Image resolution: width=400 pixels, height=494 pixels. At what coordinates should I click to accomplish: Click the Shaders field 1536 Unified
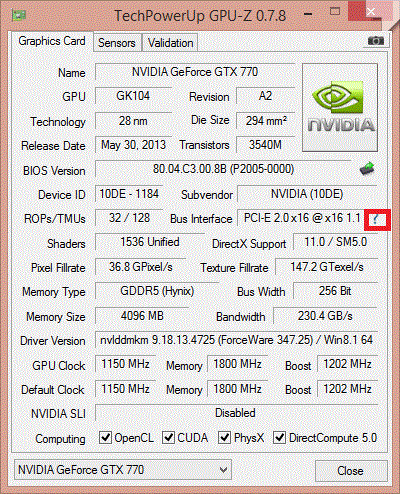pos(150,242)
